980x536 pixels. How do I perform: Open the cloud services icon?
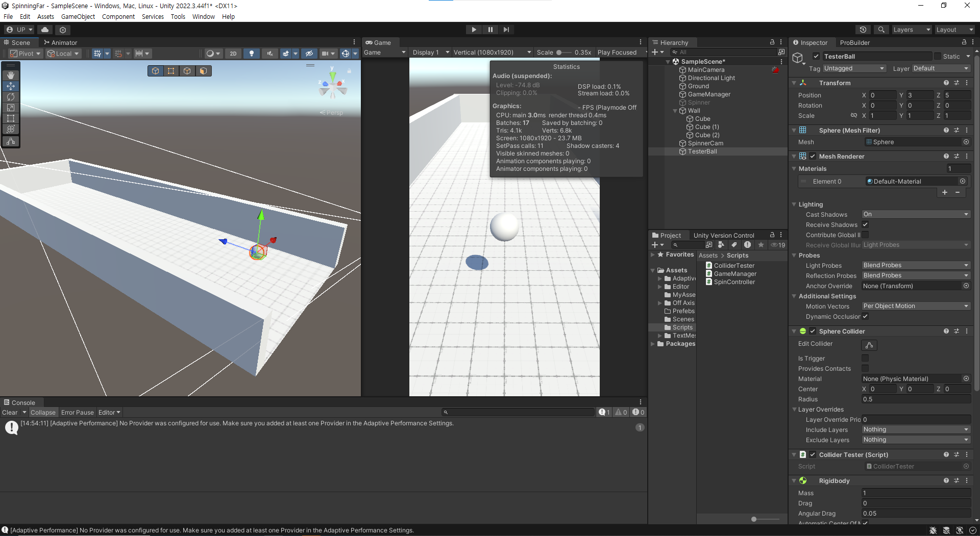45,30
